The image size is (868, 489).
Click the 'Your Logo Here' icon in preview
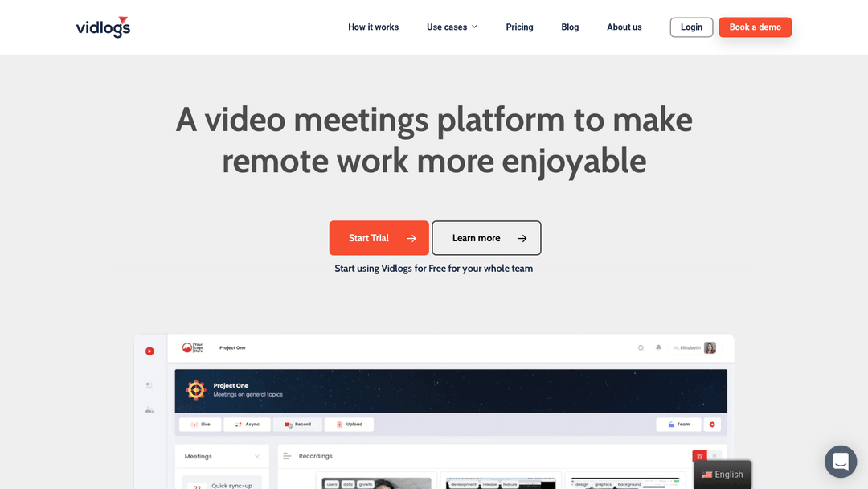click(x=193, y=347)
